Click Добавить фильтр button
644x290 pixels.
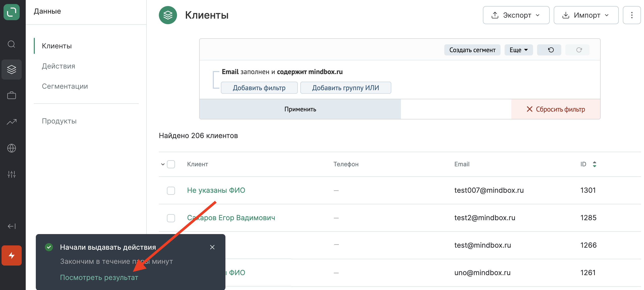pos(259,88)
